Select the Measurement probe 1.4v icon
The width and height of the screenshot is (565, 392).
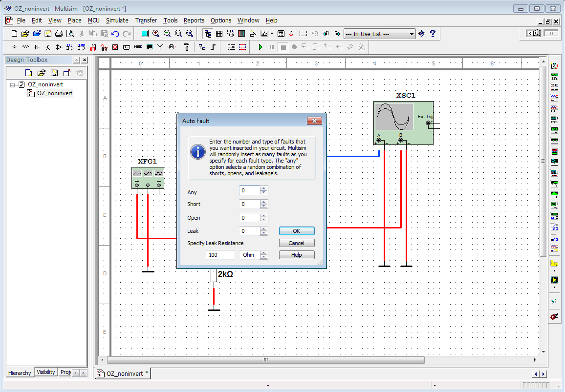click(554, 264)
